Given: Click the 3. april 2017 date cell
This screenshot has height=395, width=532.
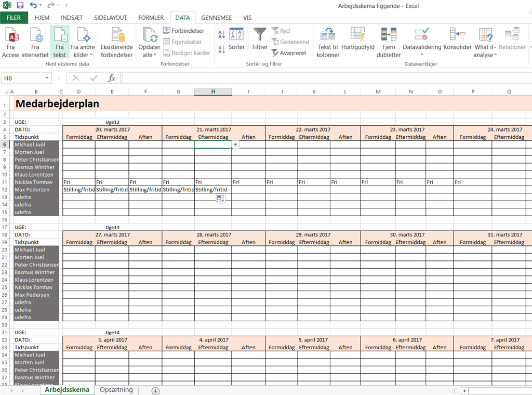Looking at the screenshot, I should point(112,340).
